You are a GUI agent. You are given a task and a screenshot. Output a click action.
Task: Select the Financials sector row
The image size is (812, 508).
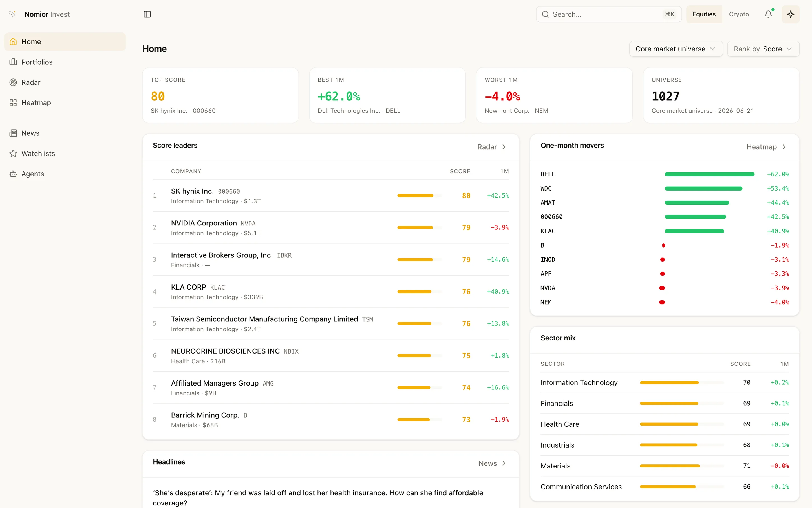pyautogui.click(x=665, y=403)
